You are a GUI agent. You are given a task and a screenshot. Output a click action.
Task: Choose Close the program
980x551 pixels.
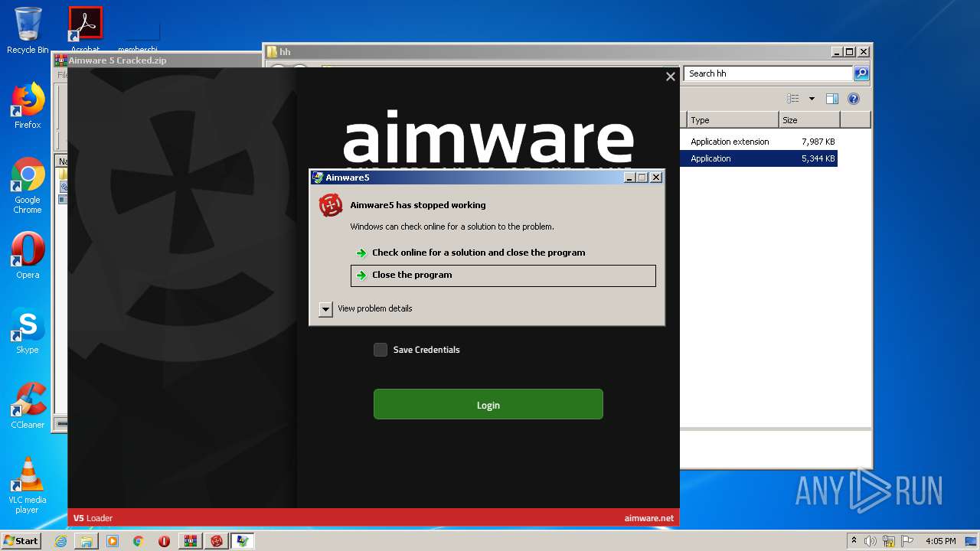click(x=503, y=275)
